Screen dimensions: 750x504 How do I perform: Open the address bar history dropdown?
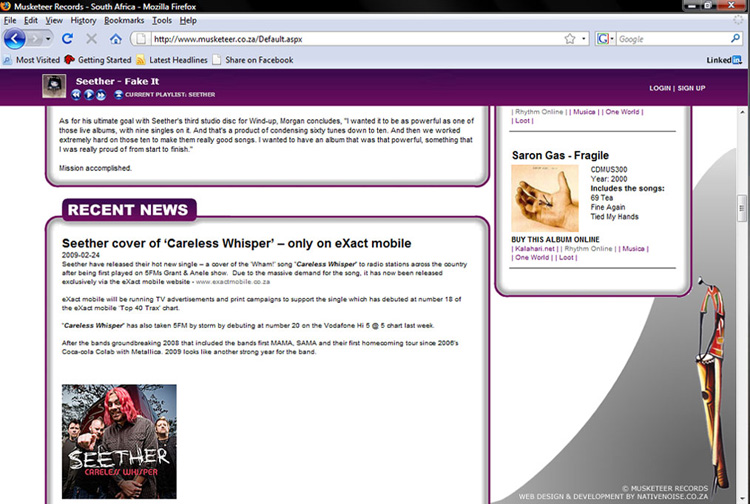pyautogui.click(x=584, y=39)
